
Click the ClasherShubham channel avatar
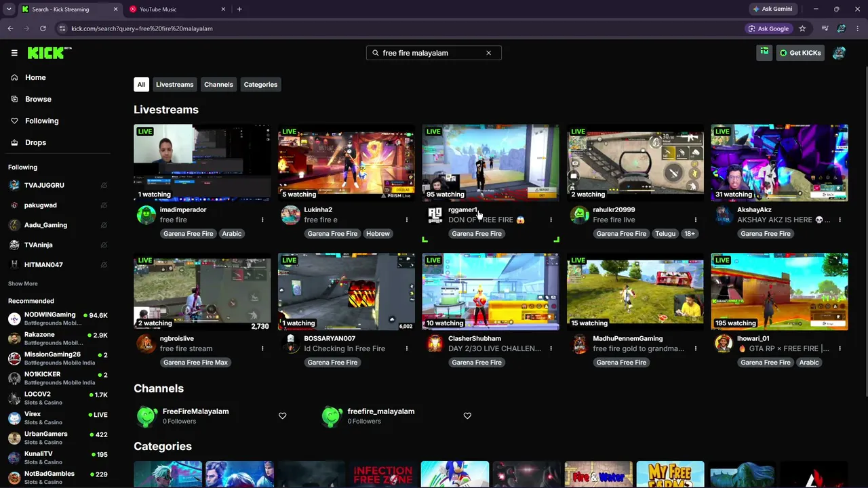click(435, 344)
